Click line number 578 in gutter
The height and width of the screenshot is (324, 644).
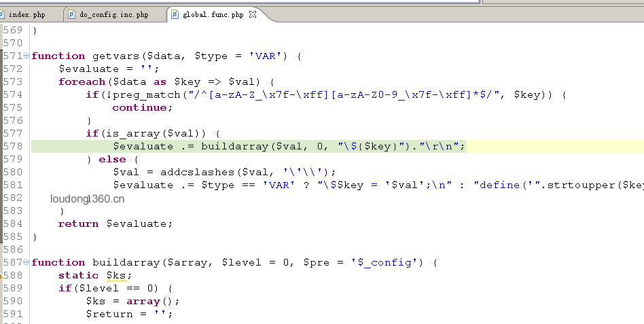13,146
